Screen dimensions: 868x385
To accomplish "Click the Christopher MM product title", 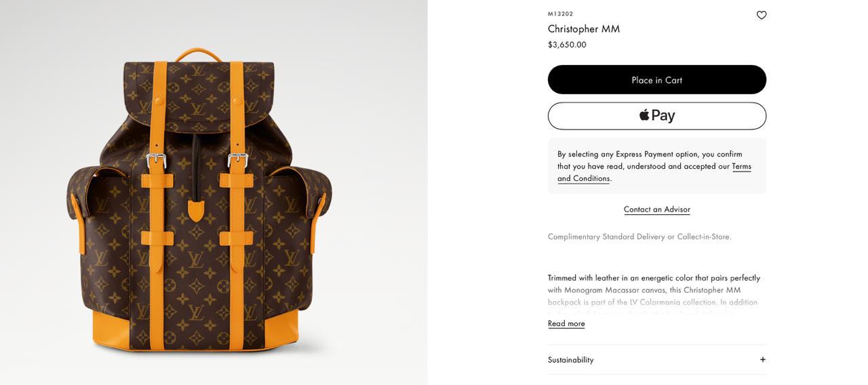I will pyautogui.click(x=584, y=29).
